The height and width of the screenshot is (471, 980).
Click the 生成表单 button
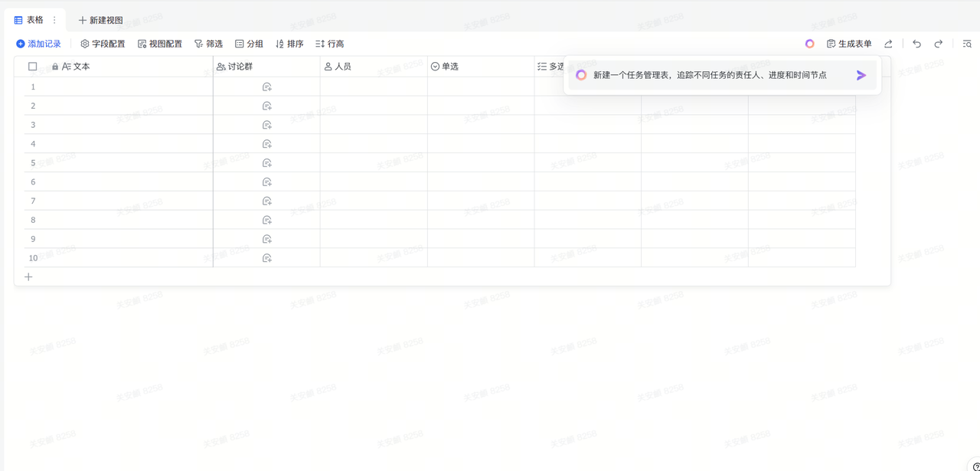tap(849, 44)
